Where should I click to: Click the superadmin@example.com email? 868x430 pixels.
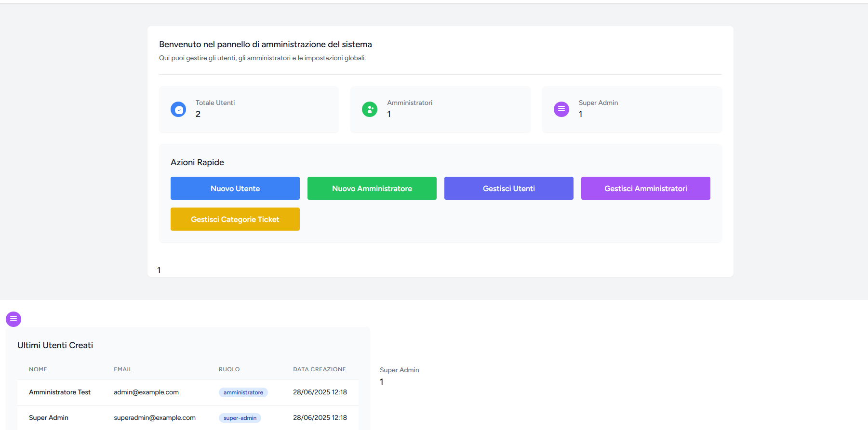pos(155,417)
